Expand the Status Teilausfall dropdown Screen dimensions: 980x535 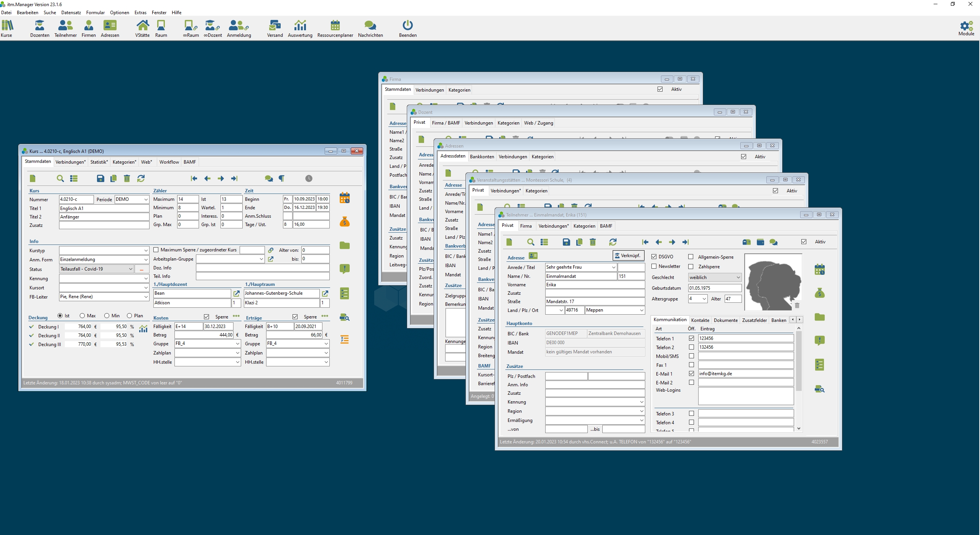click(x=130, y=269)
